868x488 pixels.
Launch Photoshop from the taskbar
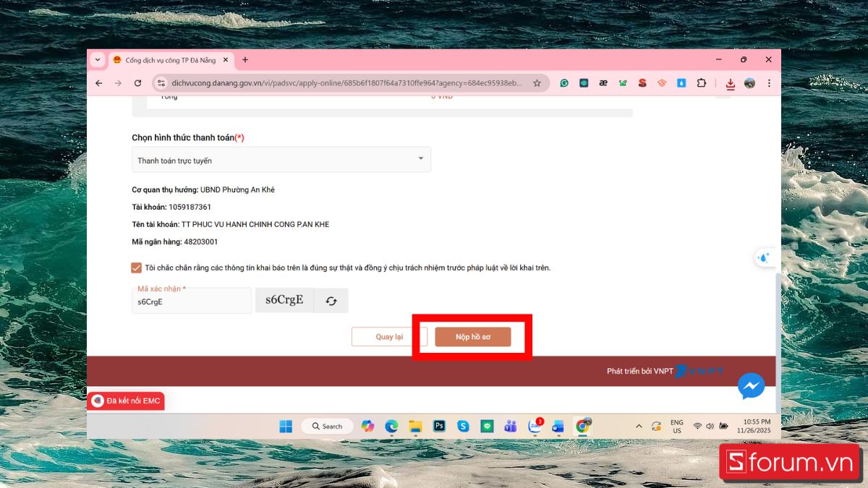439,426
